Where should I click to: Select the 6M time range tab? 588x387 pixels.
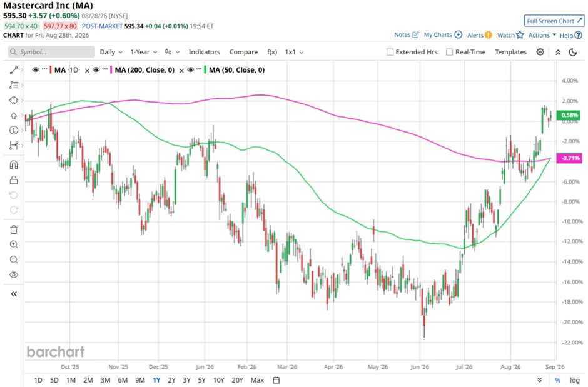tap(123, 380)
